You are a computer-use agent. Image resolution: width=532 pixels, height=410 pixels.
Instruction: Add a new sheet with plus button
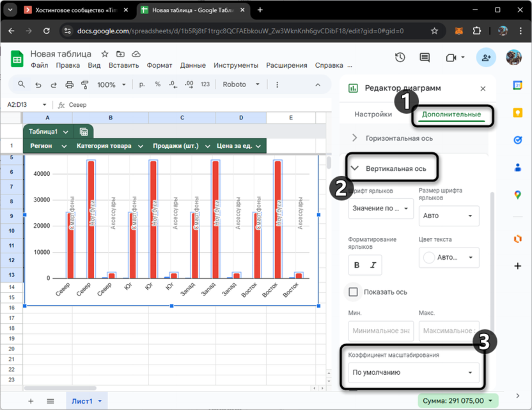pos(31,401)
